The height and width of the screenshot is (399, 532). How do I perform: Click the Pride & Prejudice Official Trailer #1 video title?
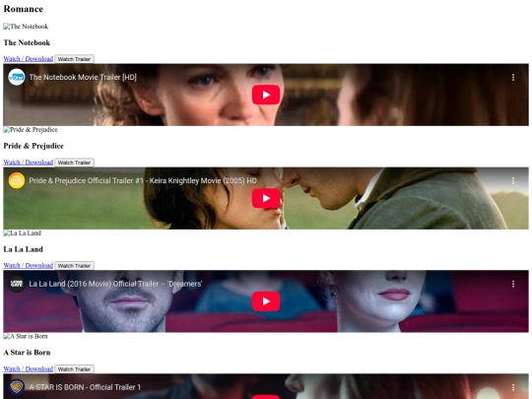coord(143,180)
